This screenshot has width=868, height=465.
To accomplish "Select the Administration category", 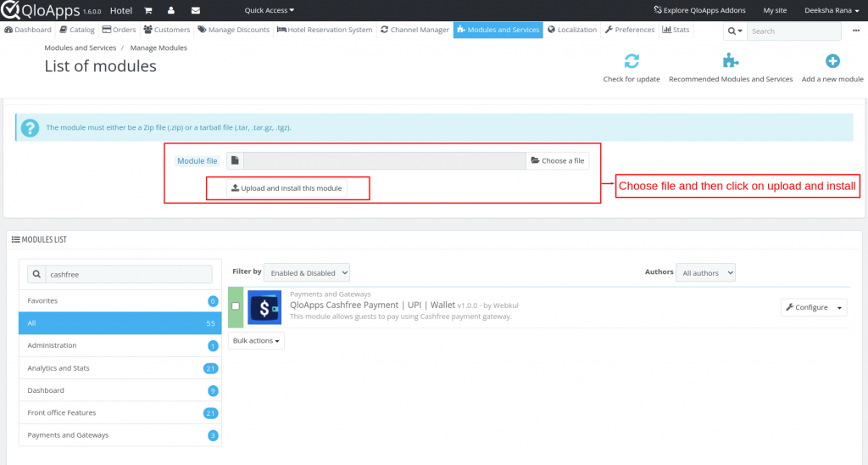I will [x=120, y=345].
